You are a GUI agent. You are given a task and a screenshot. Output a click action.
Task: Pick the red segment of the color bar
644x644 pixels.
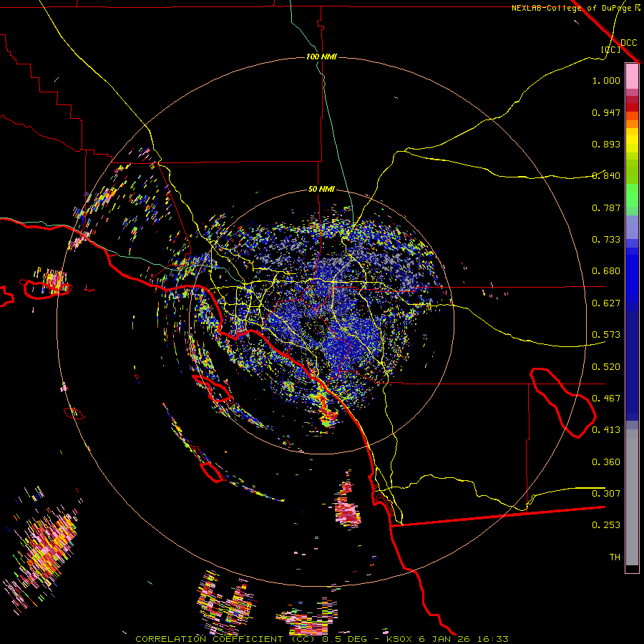point(632,107)
